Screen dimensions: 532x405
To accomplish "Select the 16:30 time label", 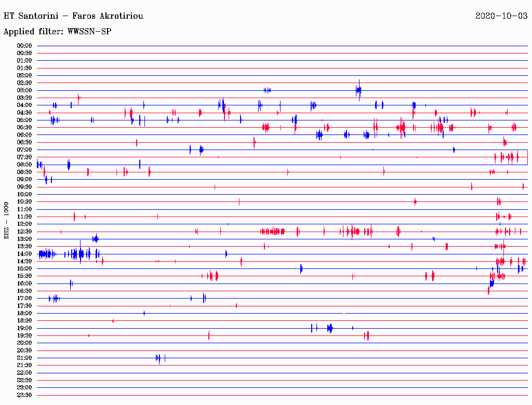I will (x=24, y=291).
